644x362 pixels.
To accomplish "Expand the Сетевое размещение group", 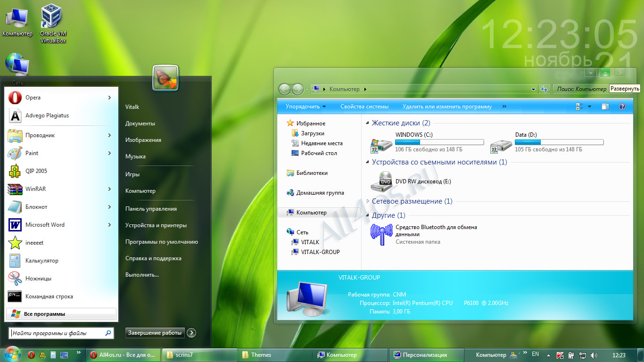I will [x=368, y=201].
